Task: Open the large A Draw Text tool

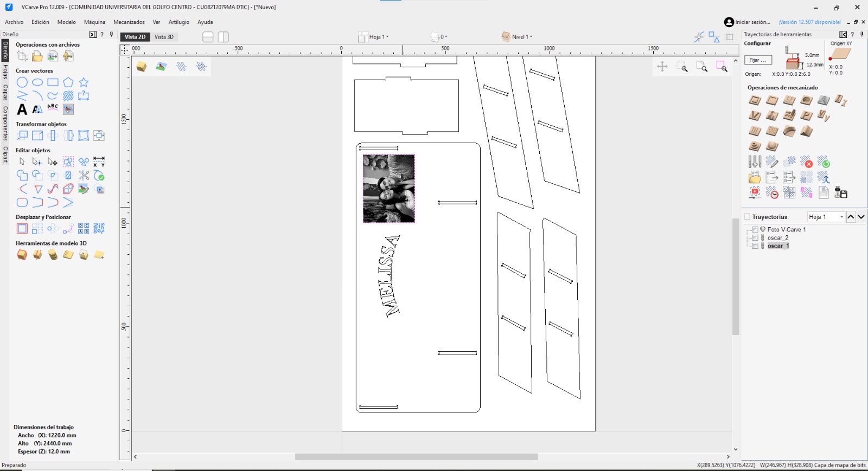Action: [22, 109]
